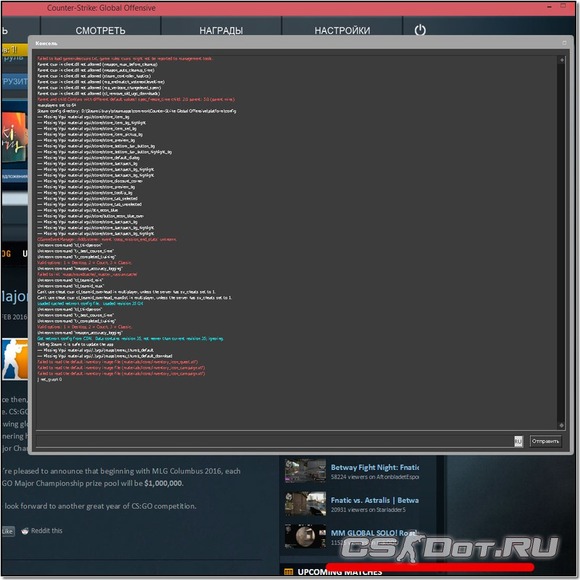Click the Консоль title text
This screenshot has height=580, width=580.
(x=46, y=43)
